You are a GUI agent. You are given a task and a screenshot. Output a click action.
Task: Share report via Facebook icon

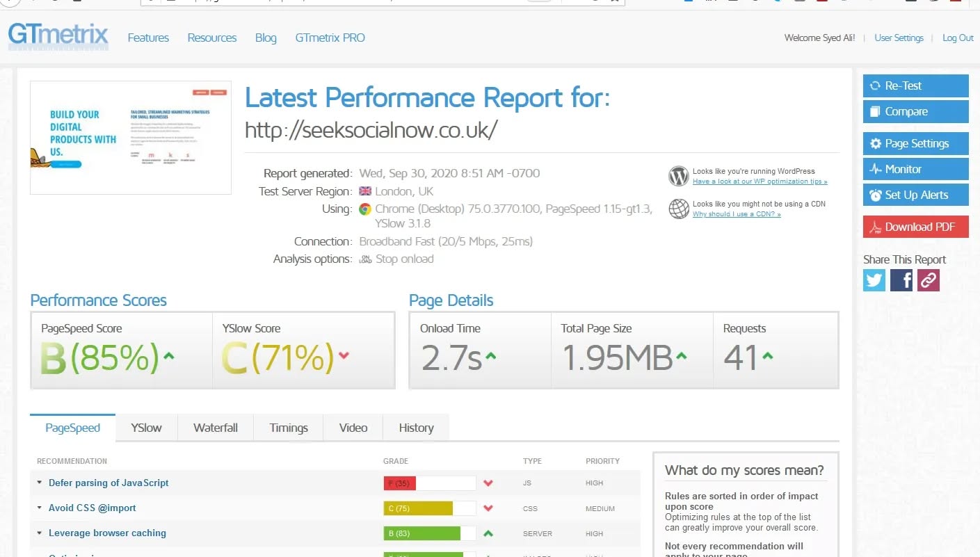click(x=901, y=280)
